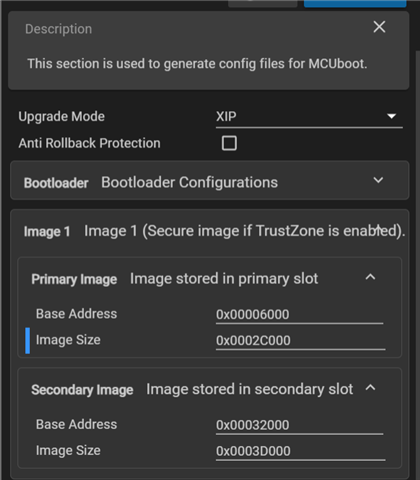
Task: Edit the Primary Image Base Address field
Action: (x=299, y=315)
